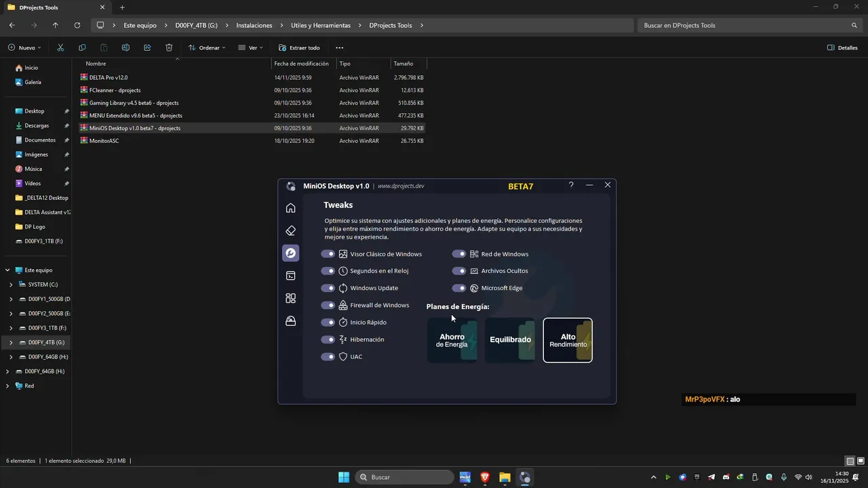This screenshot has height=488, width=868.
Task: Click the Utiles y Herramientas breadcrumb
Action: [321, 25]
